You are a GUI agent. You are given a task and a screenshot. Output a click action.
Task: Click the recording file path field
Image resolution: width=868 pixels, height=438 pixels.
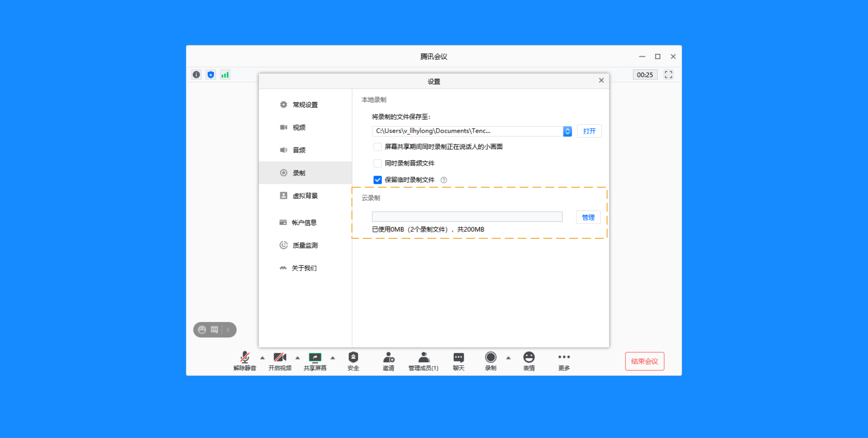(467, 131)
